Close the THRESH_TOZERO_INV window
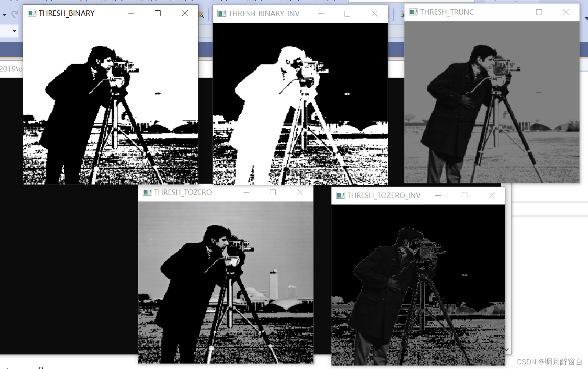 492,195
